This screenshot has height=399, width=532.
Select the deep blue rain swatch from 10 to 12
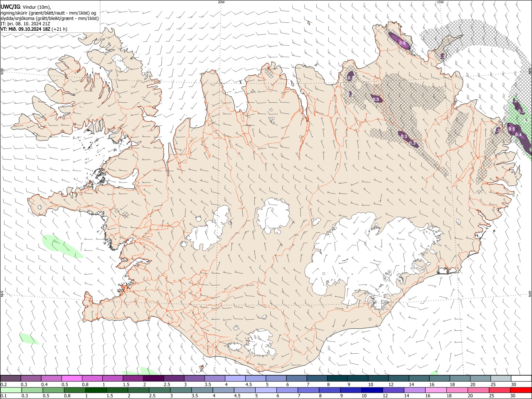click(372, 390)
